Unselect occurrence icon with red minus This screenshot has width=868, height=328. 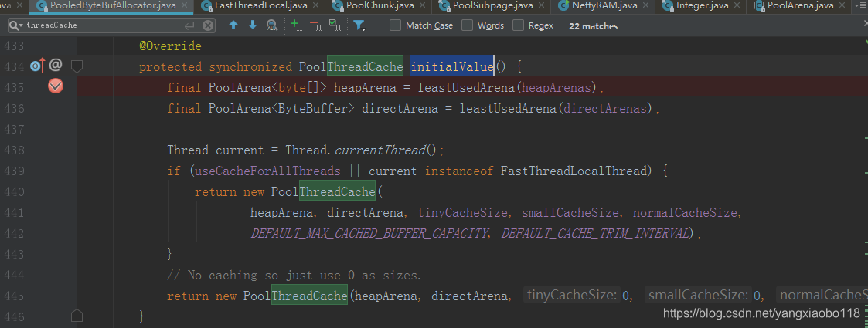pyautogui.click(x=315, y=25)
